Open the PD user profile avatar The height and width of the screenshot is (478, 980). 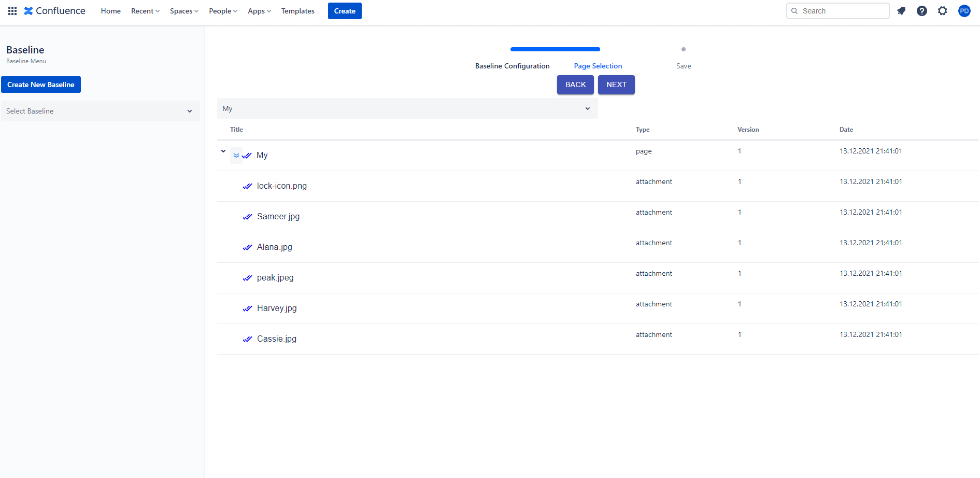point(964,11)
